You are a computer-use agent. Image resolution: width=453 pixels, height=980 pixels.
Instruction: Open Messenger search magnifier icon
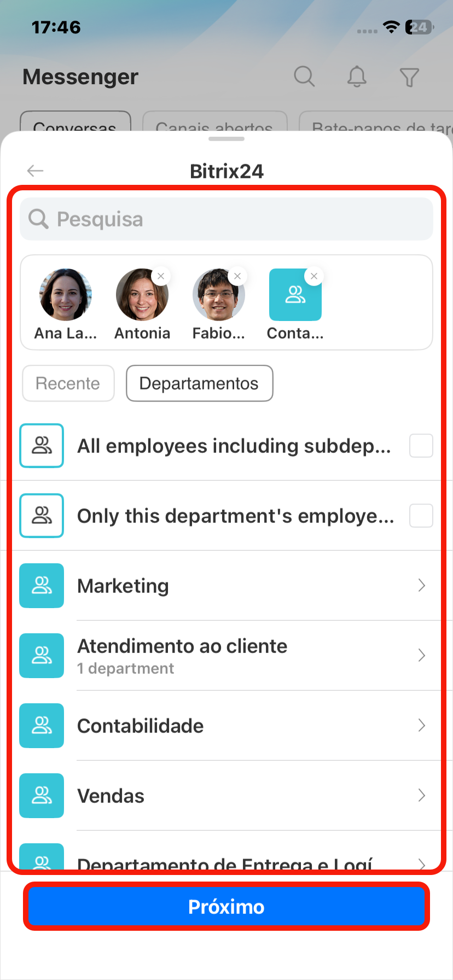(304, 77)
